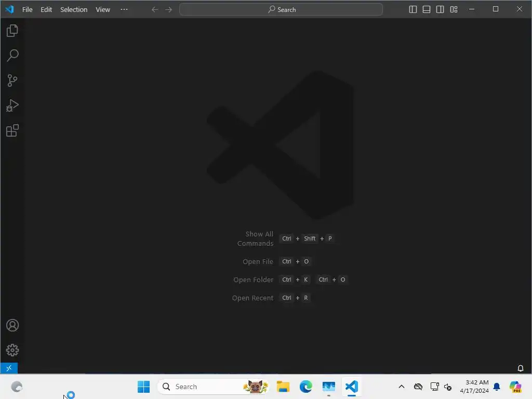This screenshot has width=532, height=399.
Task: Close the VS Code window
Action: (520, 9)
